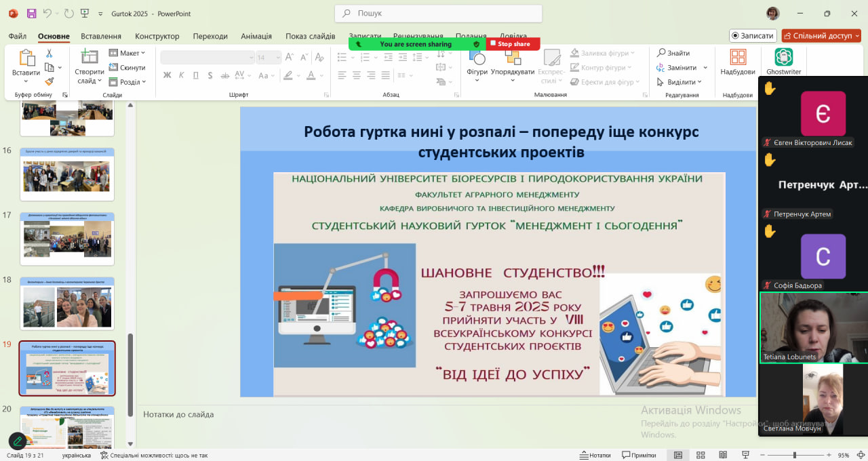Click the Save icon in title bar
868x461 pixels.
tap(31, 14)
